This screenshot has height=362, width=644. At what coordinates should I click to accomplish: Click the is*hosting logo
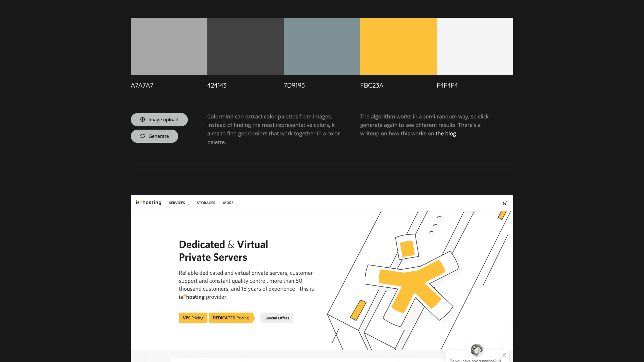pyautogui.click(x=149, y=203)
